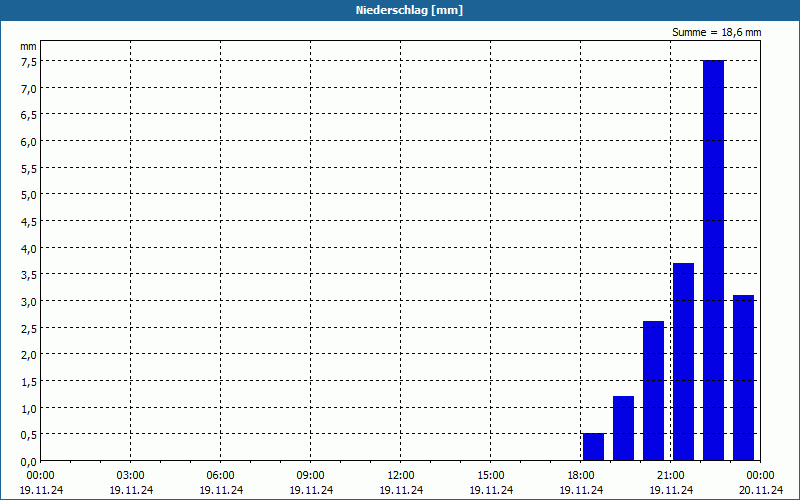The height and width of the screenshot is (500, 800).
Task: Click the 00:00 label above 20.11.24
Action: [x=761, y=476]
